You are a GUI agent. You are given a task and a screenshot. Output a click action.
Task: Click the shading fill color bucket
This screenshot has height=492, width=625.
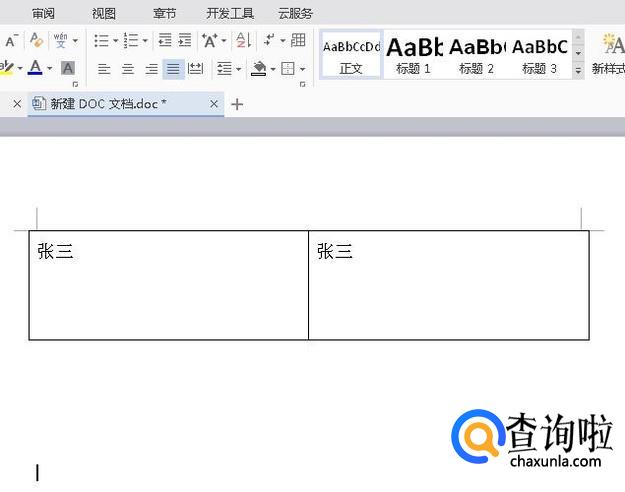coord(259,69)
